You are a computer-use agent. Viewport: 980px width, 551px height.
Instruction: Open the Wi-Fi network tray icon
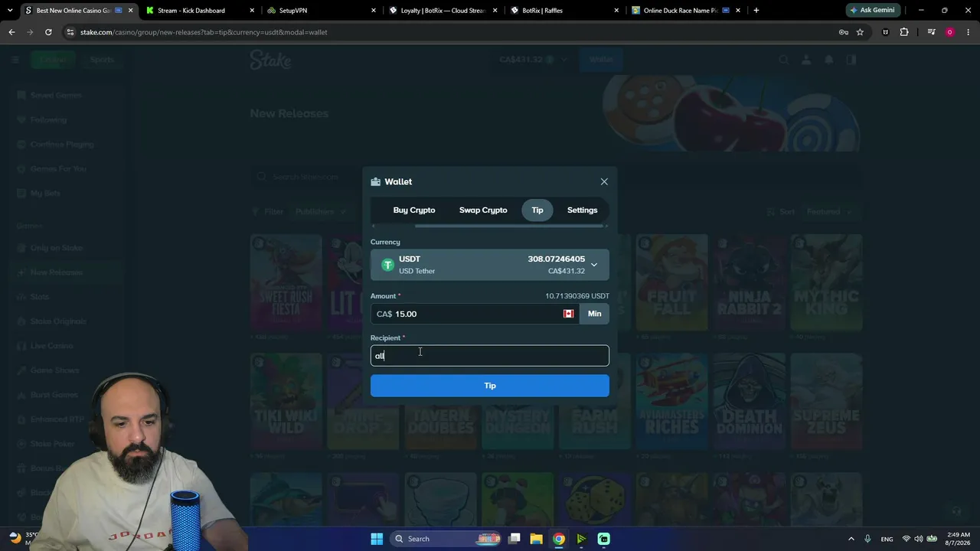pyautogui.click(x=906, y=539)
